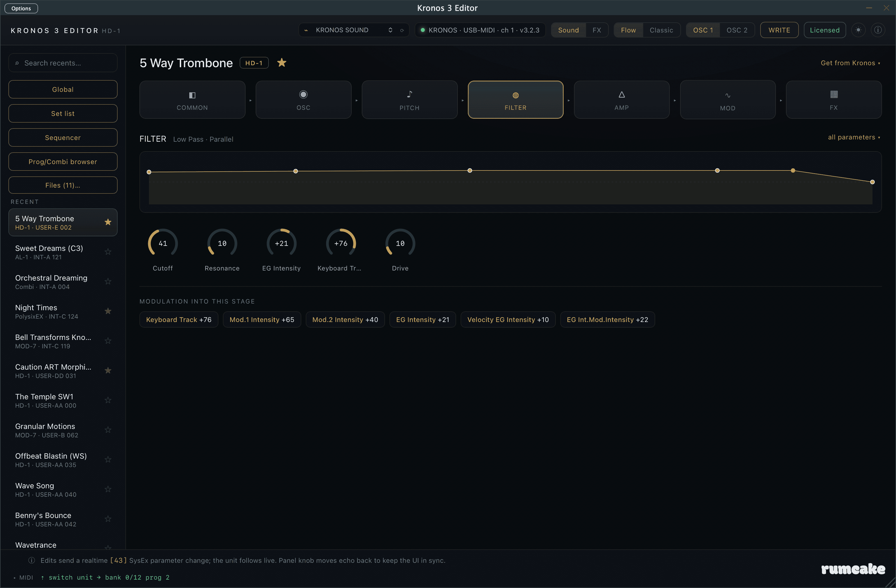Click the Mod.1 Intensity +65 chip

coord(262,319)
